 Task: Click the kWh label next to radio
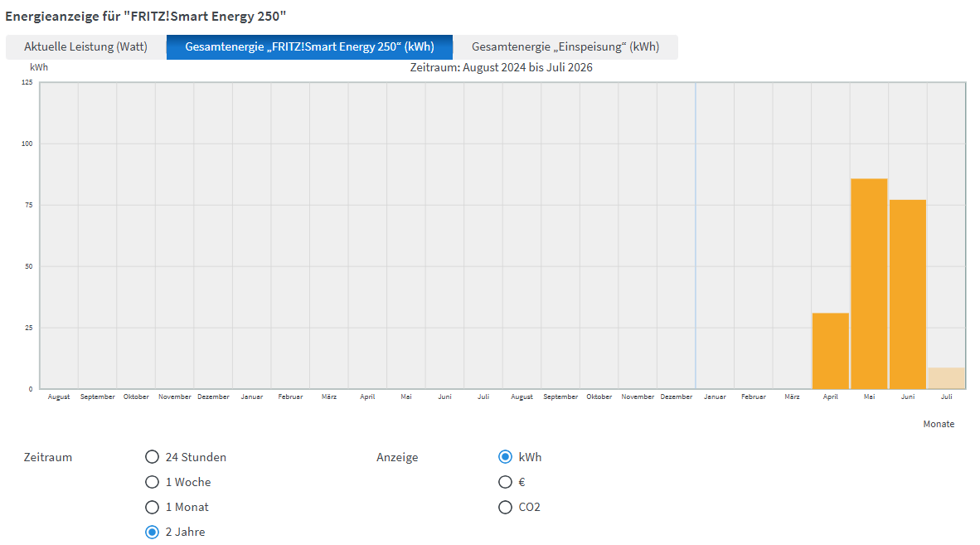[x=530, y=457]
